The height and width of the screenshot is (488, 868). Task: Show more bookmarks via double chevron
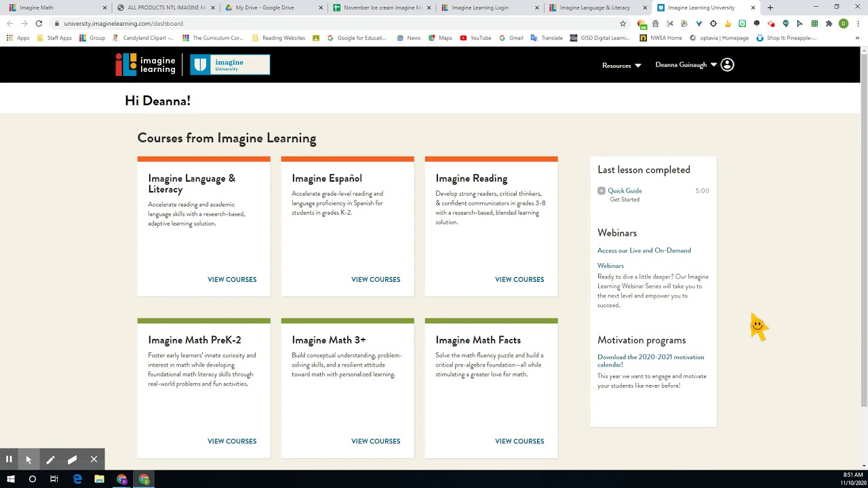(x=857, y=38)
